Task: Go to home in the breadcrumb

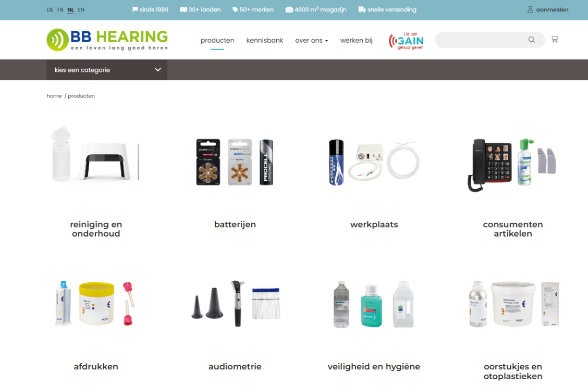Action: (54, 96)
